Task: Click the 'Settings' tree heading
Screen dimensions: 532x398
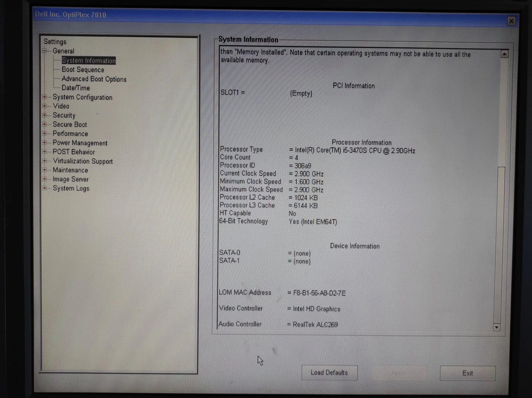Action: tap(55, 42)
